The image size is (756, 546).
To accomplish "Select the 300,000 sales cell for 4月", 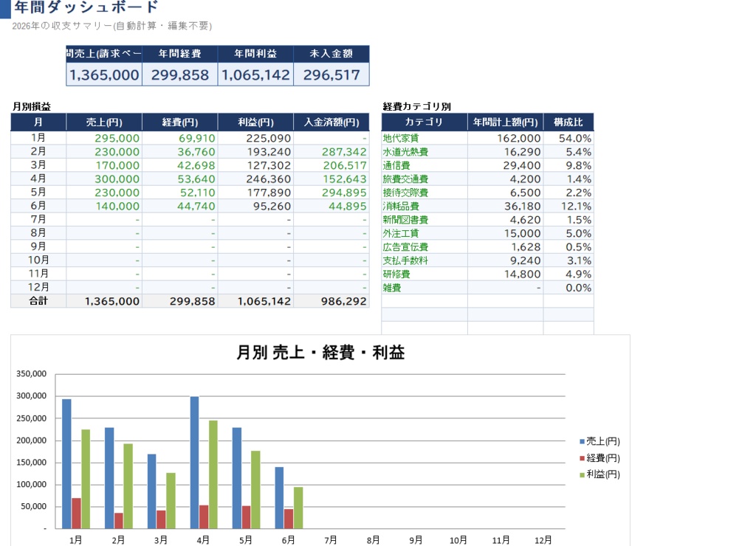I will tap(104, 179).
